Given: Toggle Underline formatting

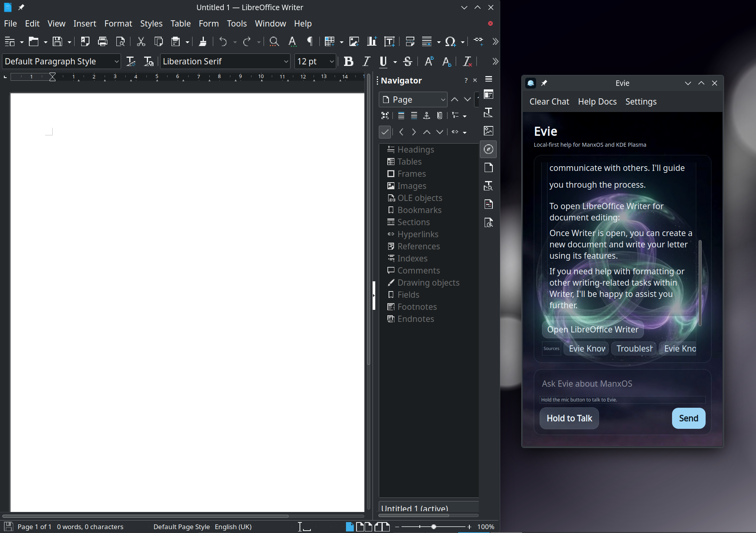Looking at the screenshot, I should pyautogui.click(x=383, y=61).
